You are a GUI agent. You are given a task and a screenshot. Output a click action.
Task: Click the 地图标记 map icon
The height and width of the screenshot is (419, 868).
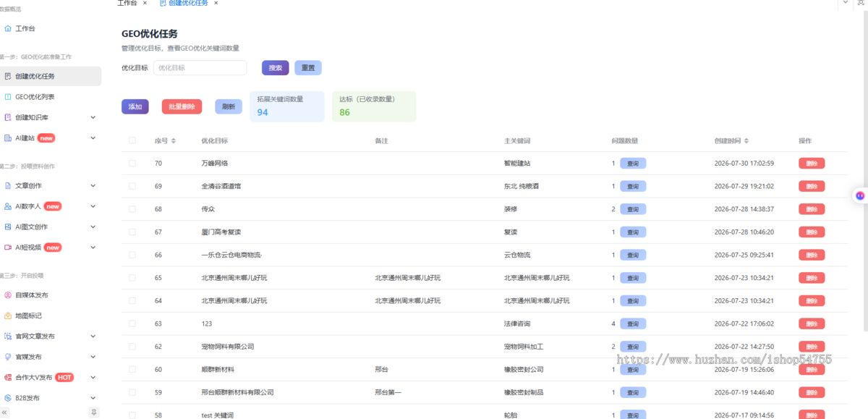click(x=7, y=316)
